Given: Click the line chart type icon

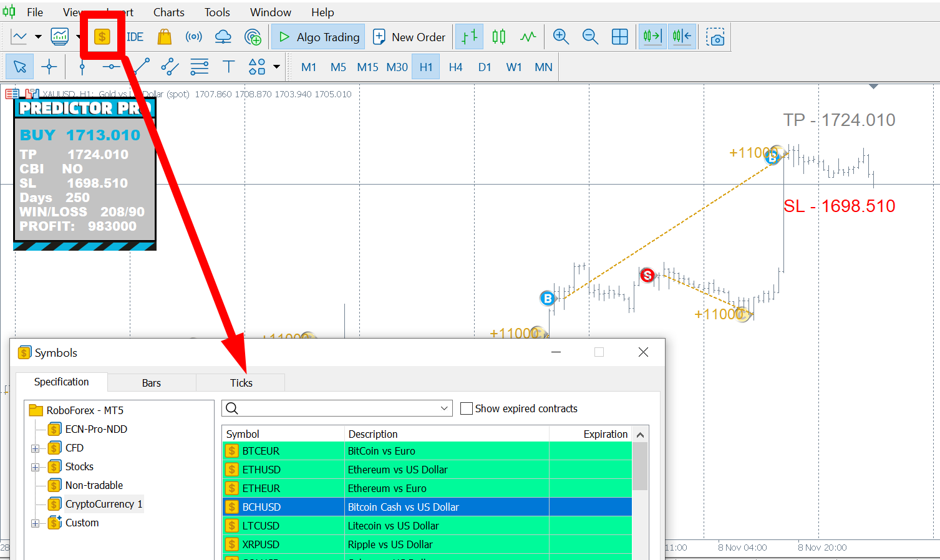Looking at the screenshot, I should 19,37.
